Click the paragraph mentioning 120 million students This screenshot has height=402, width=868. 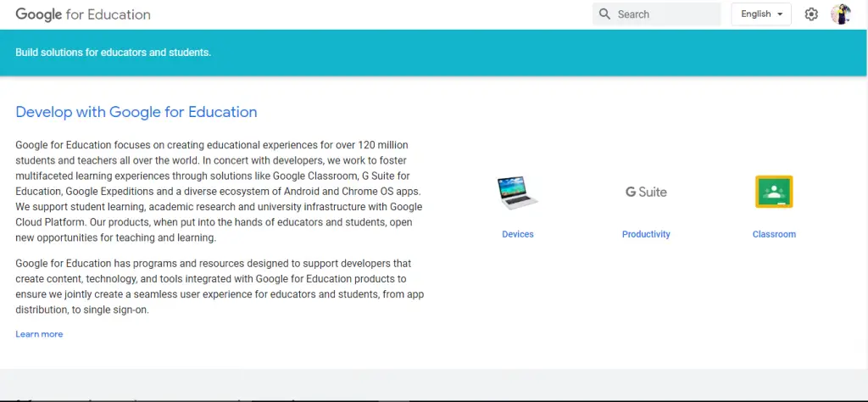[219, 191]
